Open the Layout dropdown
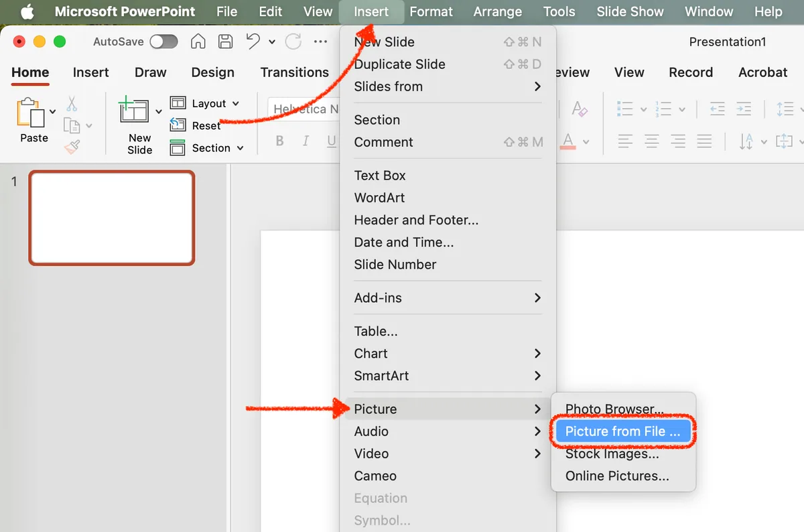Image resolution: width=804 pixels, height=532 pixels. pos(204,103)
